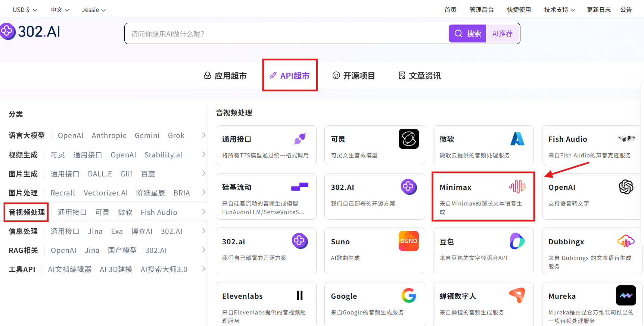Click the 蝉镜数字人 logo icon
Viewport: 644px width, 326px height.
[517, 295]
